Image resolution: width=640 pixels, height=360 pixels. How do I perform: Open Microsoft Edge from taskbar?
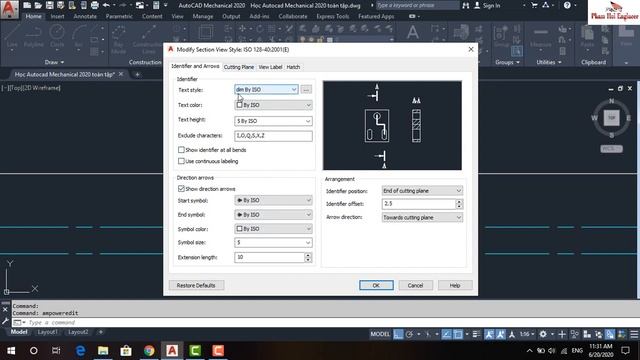point(80,351)
